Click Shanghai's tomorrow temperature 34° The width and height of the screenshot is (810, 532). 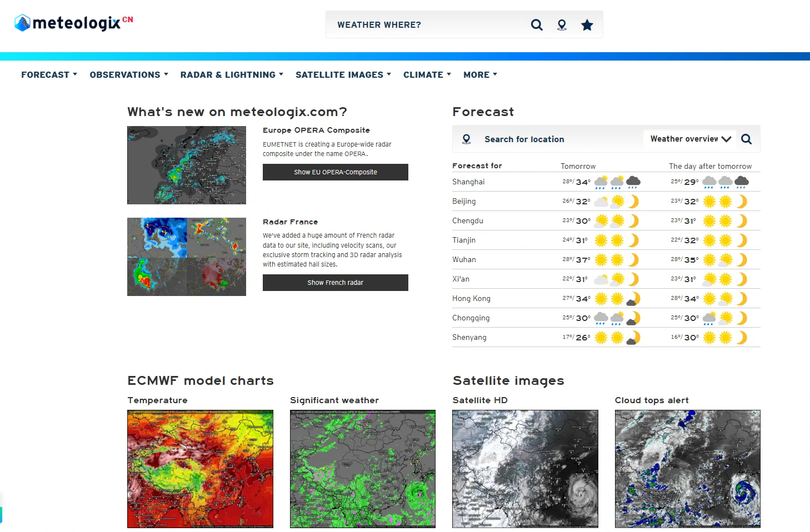click(x=583, y=182)
